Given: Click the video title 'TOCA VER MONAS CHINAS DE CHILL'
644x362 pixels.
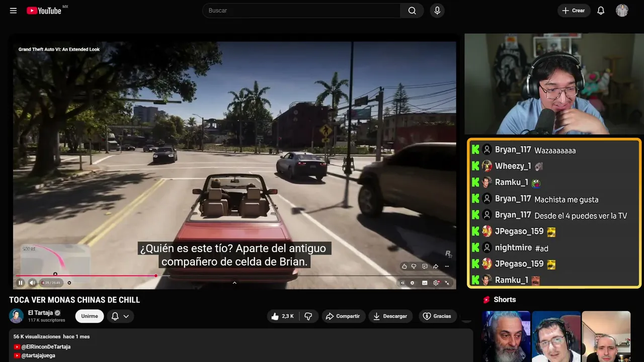Looking at the screenshot, I should (74, 300).
